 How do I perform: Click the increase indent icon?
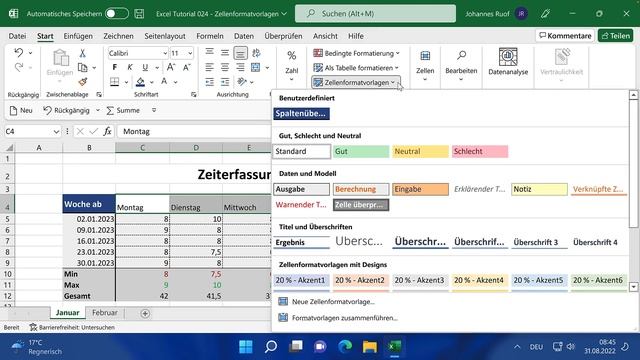[x=225, y=82]
